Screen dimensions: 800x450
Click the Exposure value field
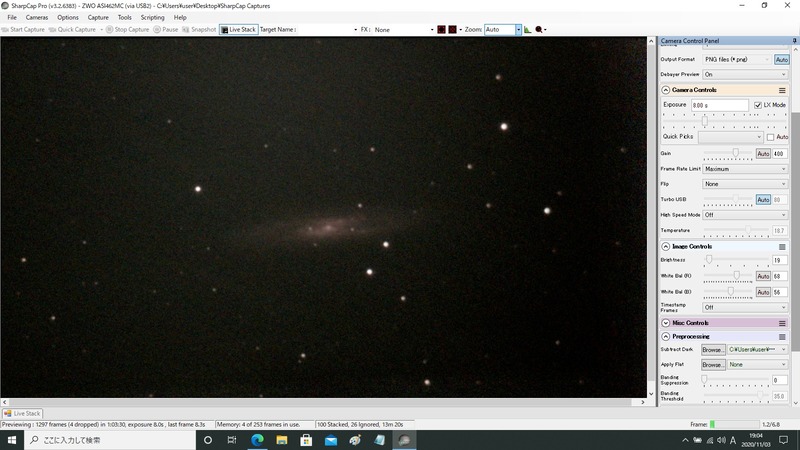(719, 106)
